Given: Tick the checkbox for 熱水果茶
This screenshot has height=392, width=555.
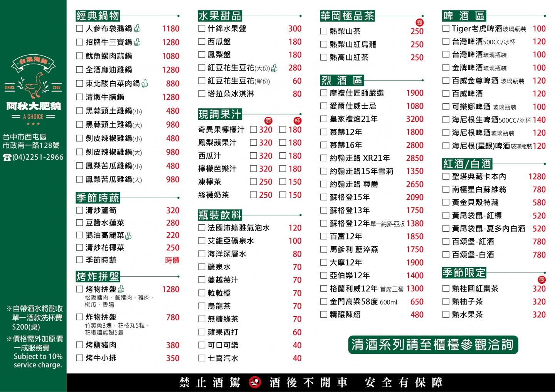Looking at the screenshot, I should [446, 315].
